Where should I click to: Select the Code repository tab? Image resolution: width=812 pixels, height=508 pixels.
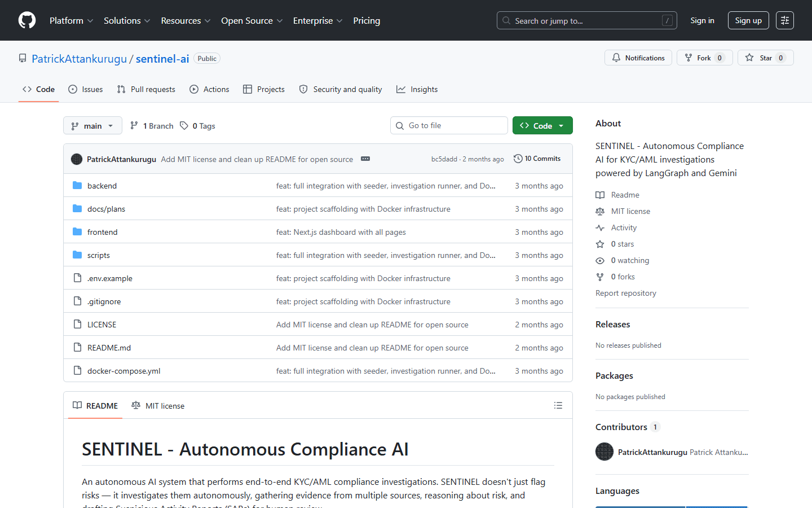(38, 89)
